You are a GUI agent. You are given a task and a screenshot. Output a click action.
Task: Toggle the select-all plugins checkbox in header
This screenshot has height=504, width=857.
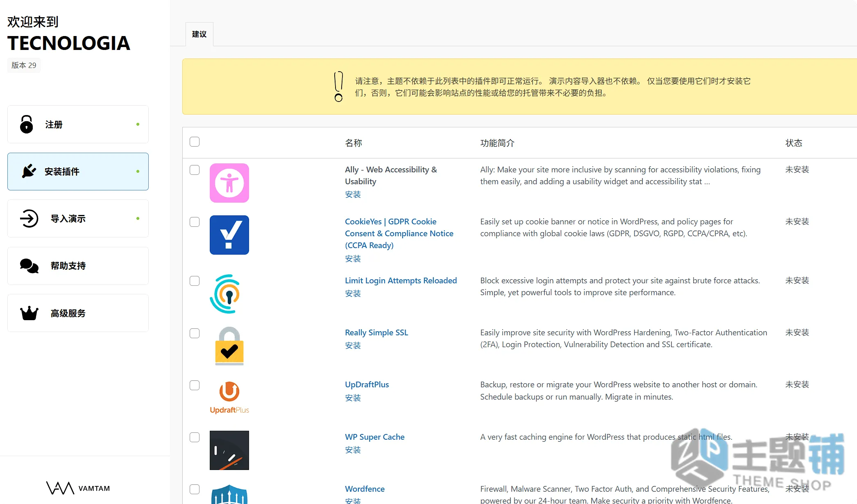(x=195, y=142)
